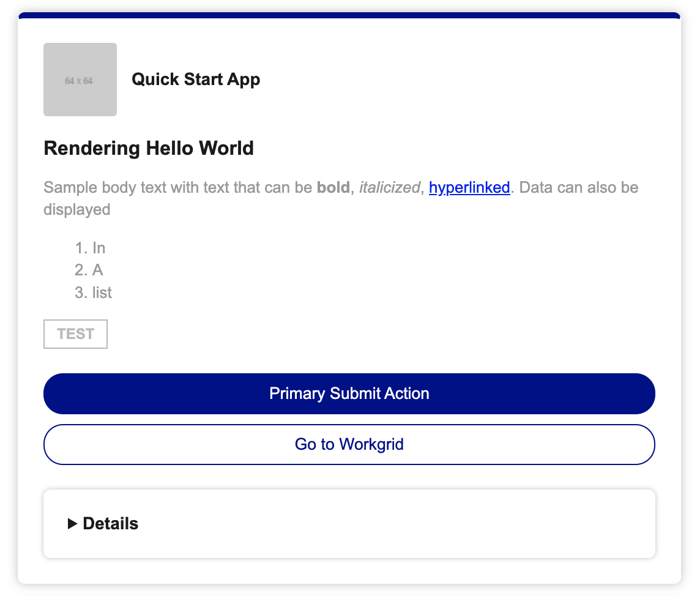Click the first list item 'In'

pyautogui.click(x=99, y=248)
